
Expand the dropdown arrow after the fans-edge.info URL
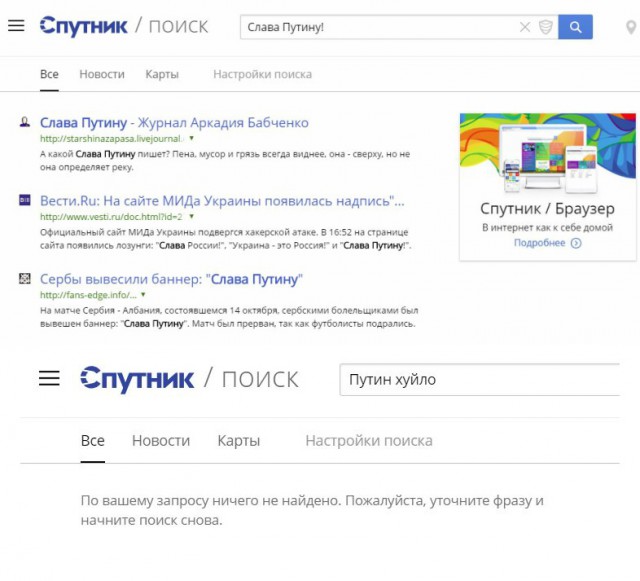pos(143,294)
